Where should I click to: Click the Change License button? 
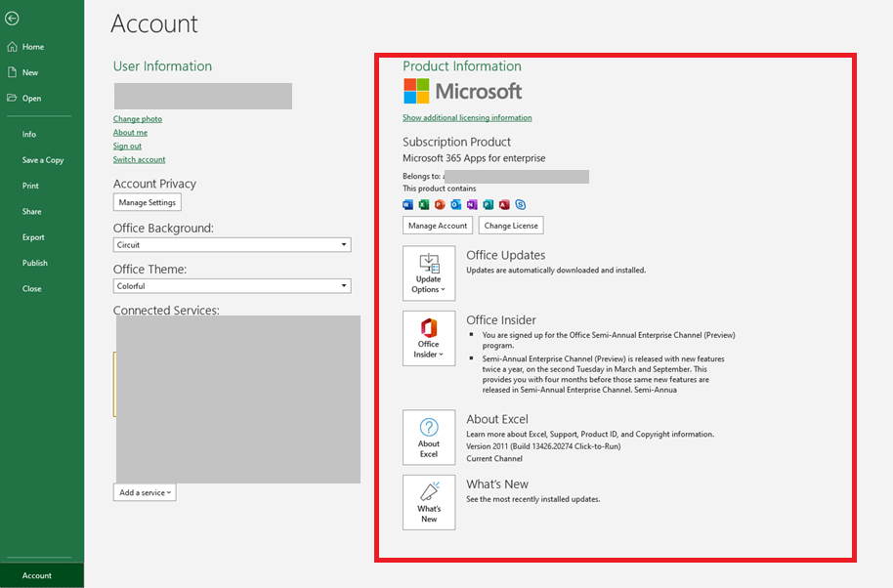click(511, 226)
